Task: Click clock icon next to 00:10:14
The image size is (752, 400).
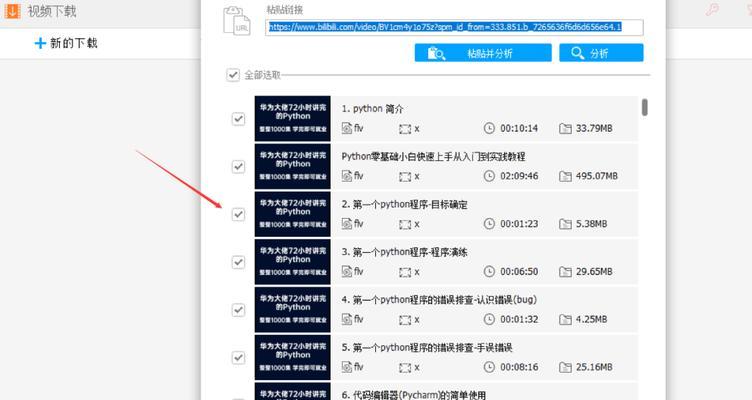Action: coord(489,128)
